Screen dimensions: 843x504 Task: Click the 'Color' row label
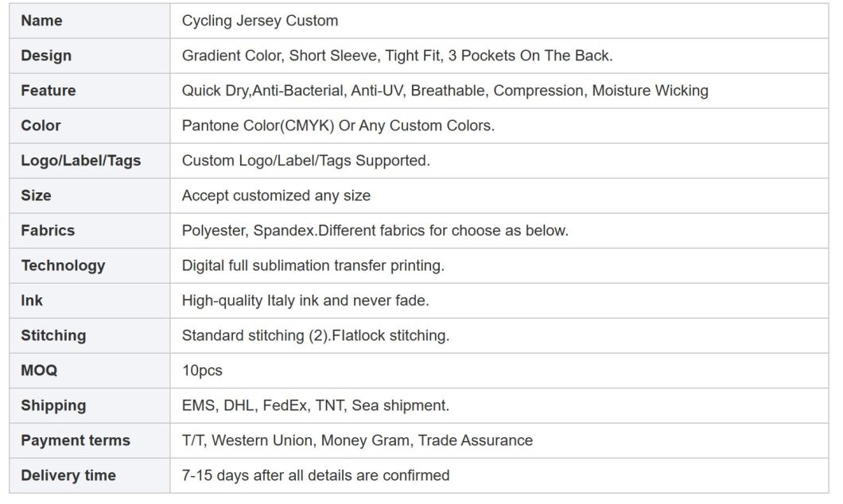(x=41, y=126)
